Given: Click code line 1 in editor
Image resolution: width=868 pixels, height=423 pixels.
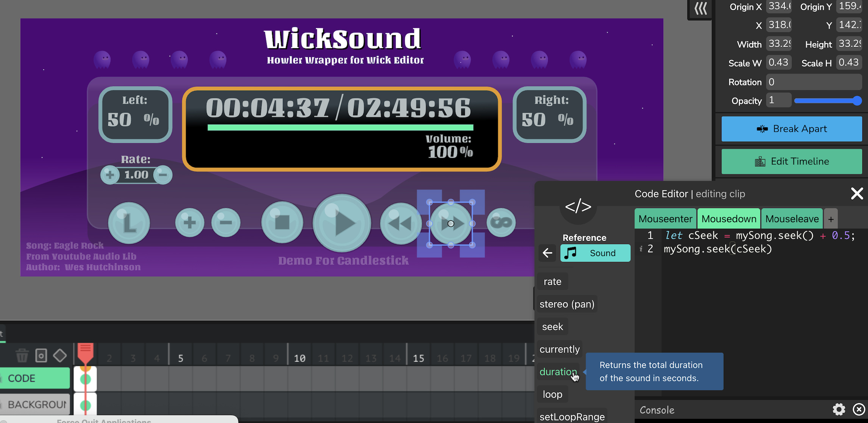Looking at the screenshot, I should click(x=759, y=235).
